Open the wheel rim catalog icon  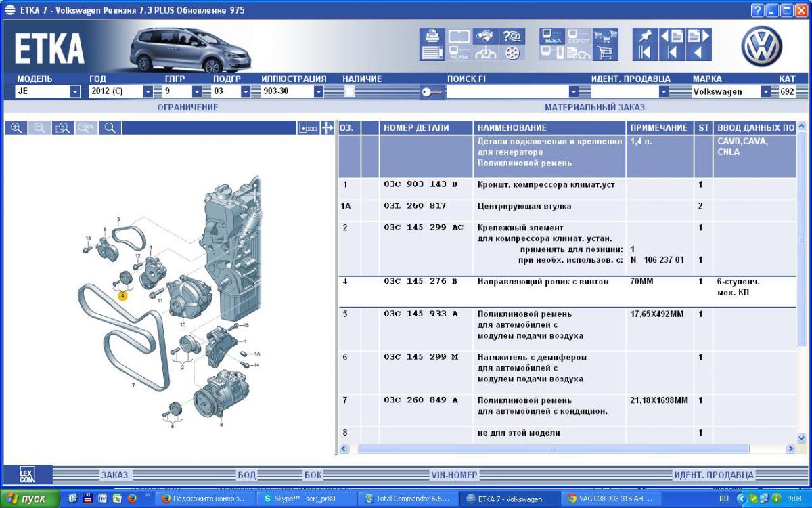pyautogui.click(x=512, y=53)
